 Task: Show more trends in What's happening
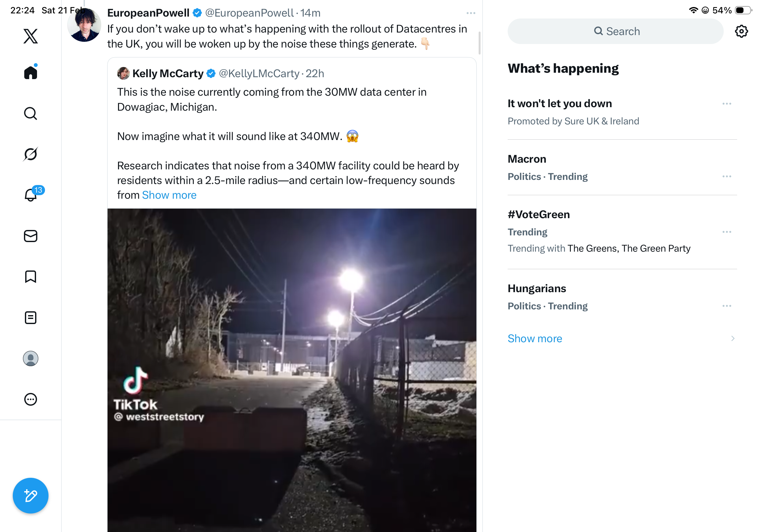(x=535, y=338)
